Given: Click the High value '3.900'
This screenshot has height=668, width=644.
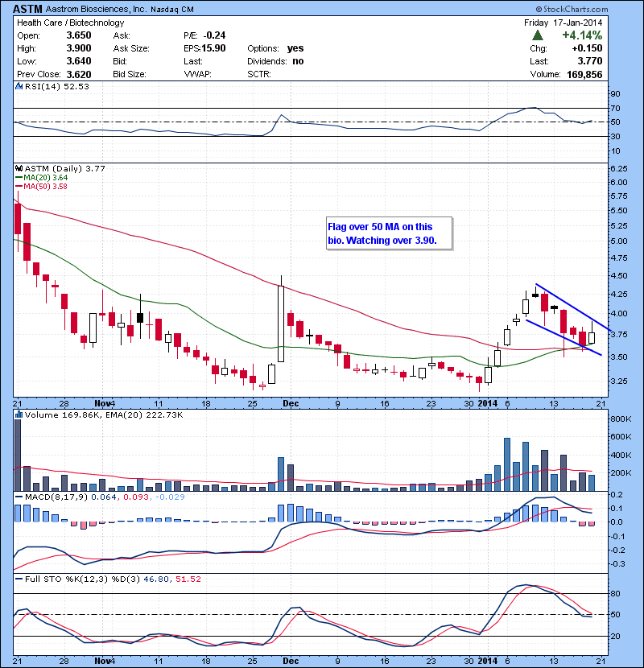Looking at the screenshot, I should click(79, 48).
